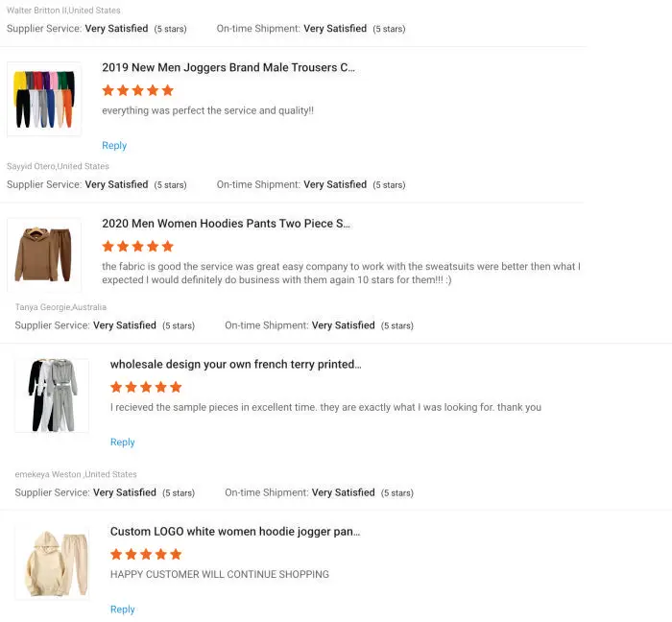Open the black and gray tracksuit thumbnail

pos(52,395)
